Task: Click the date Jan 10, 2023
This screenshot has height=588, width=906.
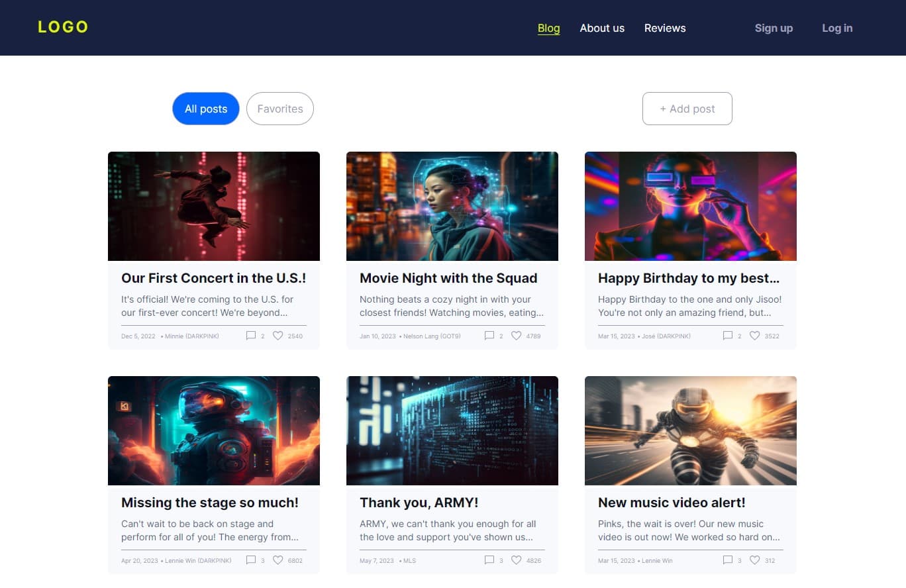Action: pyautogui.click(x=377, y=336)
